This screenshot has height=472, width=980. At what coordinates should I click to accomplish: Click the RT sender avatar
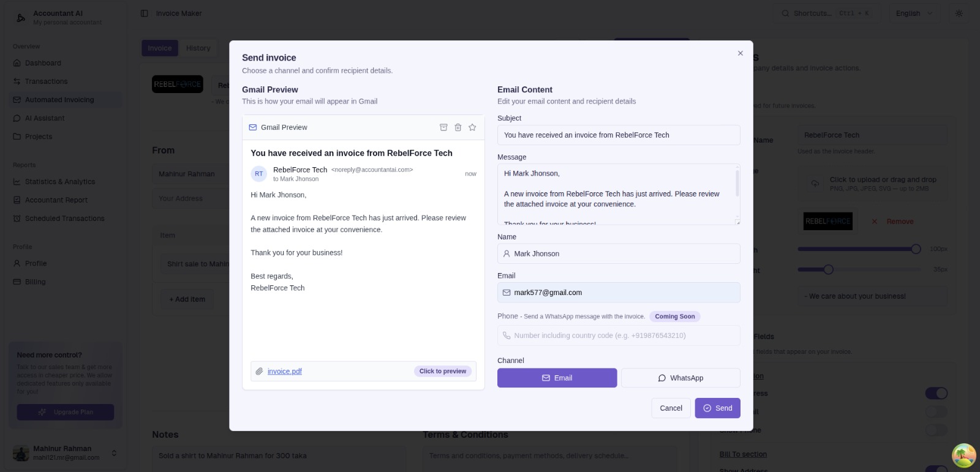259,174
